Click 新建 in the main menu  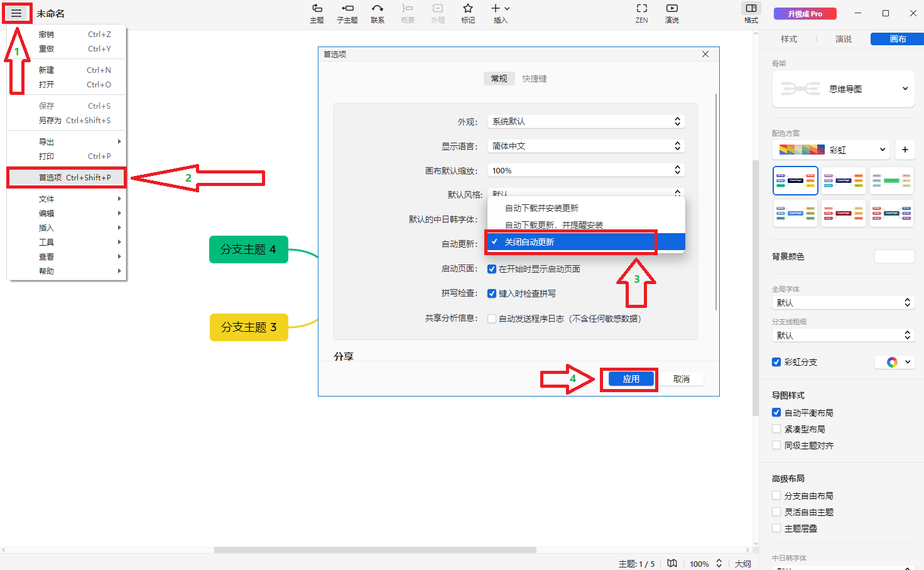67,70
